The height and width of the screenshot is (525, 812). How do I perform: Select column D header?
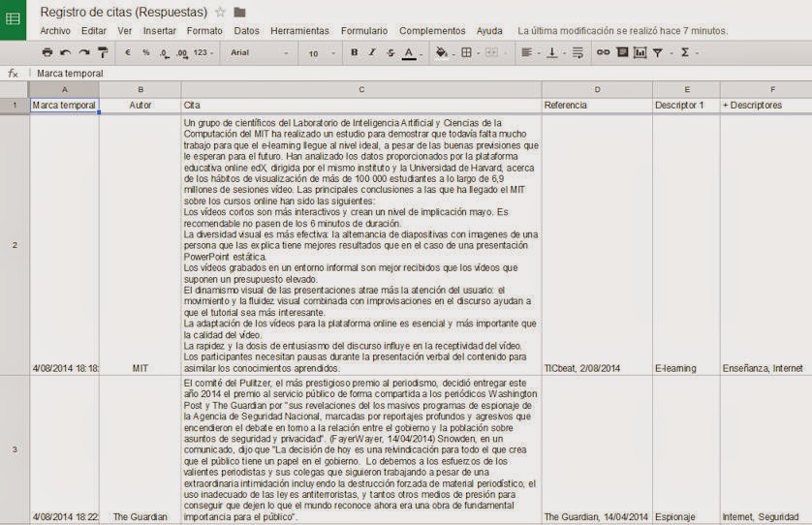(x=597, y=89)
